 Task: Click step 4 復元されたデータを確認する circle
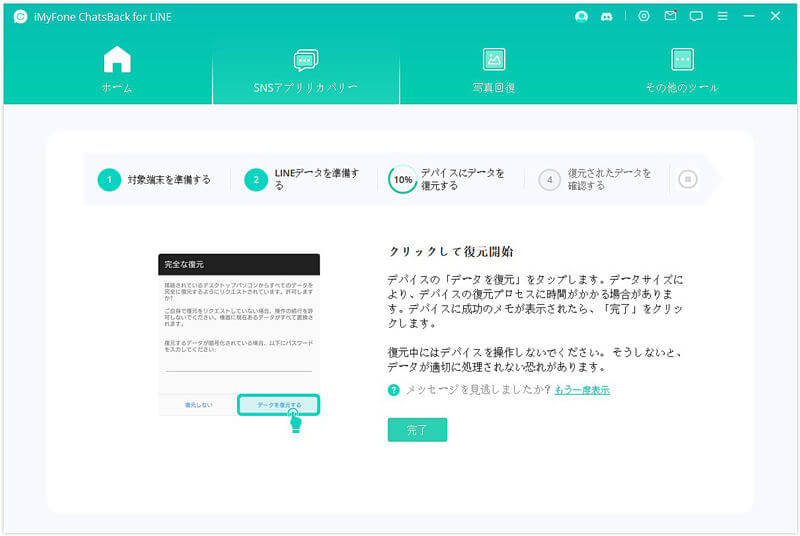tap(549, 180)
